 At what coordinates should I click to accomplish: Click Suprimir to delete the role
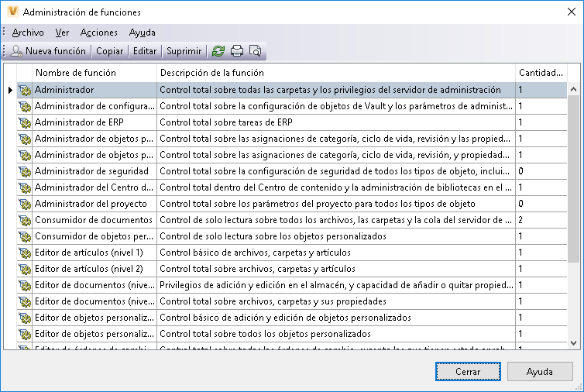click(x=184, y=51)
